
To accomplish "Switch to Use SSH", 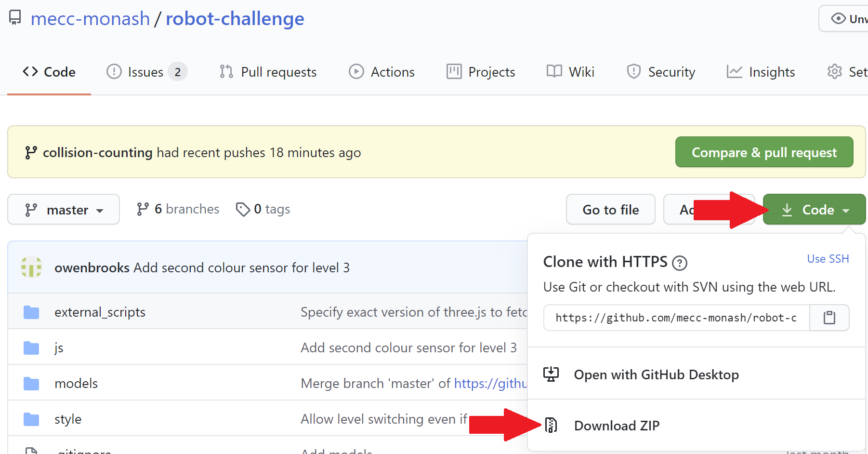I will (828, 259).
